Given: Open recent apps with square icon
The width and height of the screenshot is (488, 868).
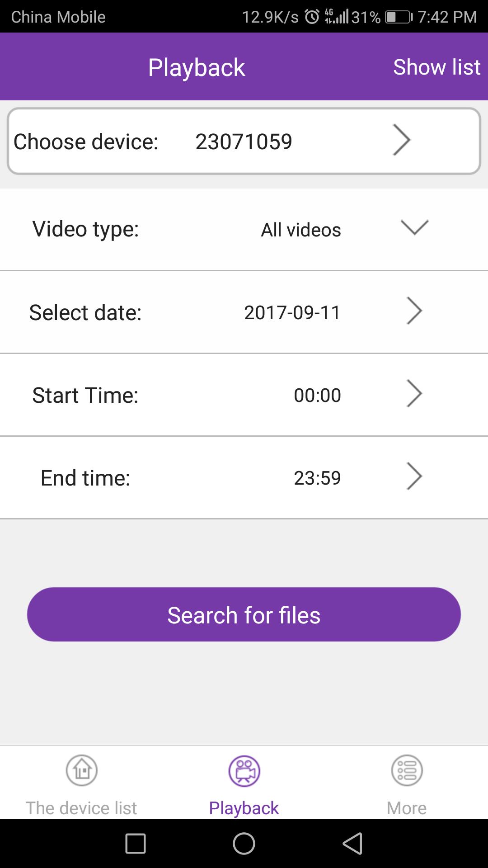Looking at the screenshot, I should point(135,844).
